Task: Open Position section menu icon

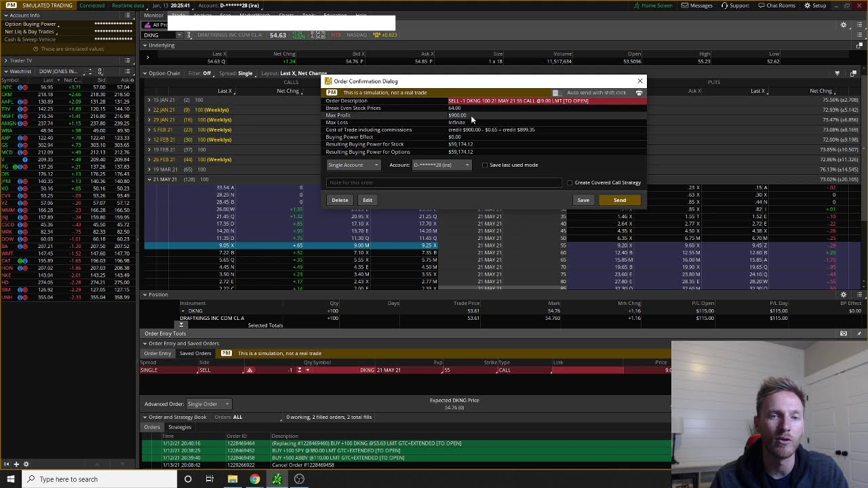Action: pyautogui.click(x=860, y=295)
